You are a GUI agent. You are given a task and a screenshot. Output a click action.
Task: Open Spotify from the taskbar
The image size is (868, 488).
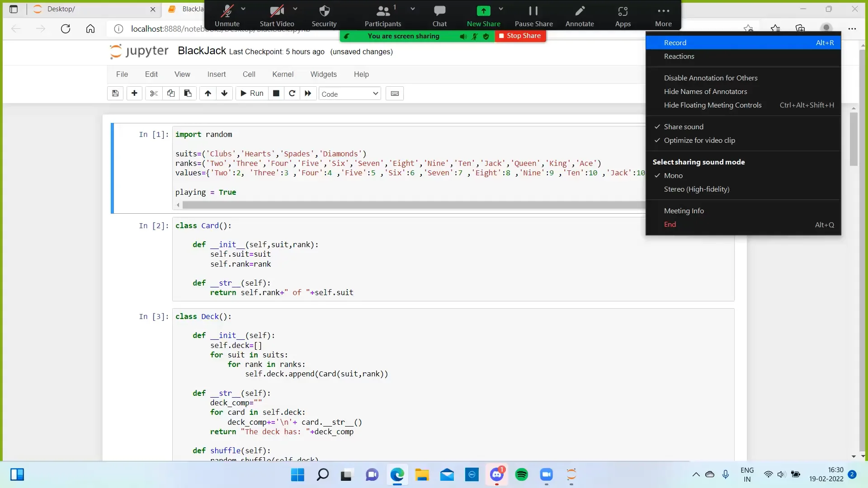[x=522, y=474]
